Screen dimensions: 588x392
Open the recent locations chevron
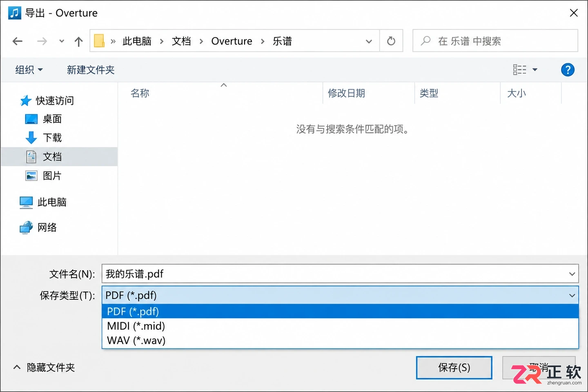(x=62, y=41)
